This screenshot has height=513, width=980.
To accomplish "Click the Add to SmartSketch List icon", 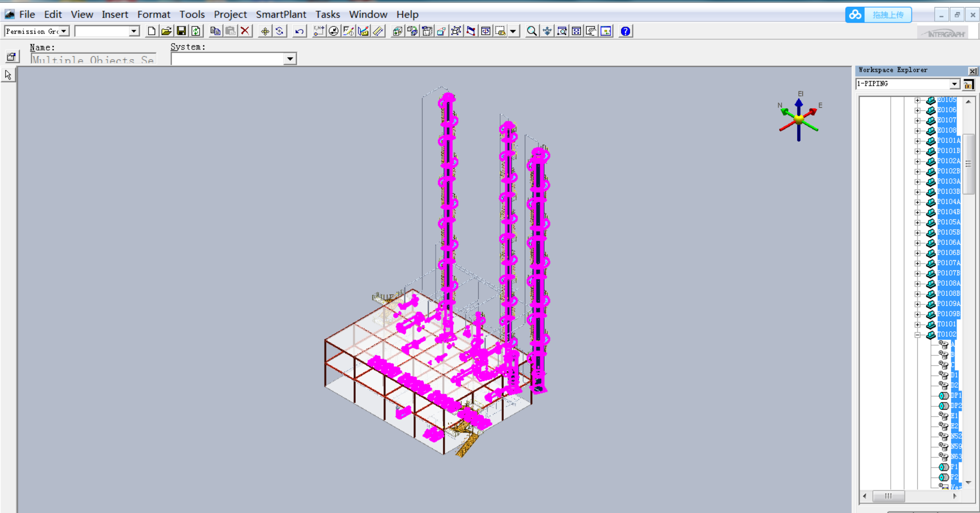I will click(x=349, y=31).
